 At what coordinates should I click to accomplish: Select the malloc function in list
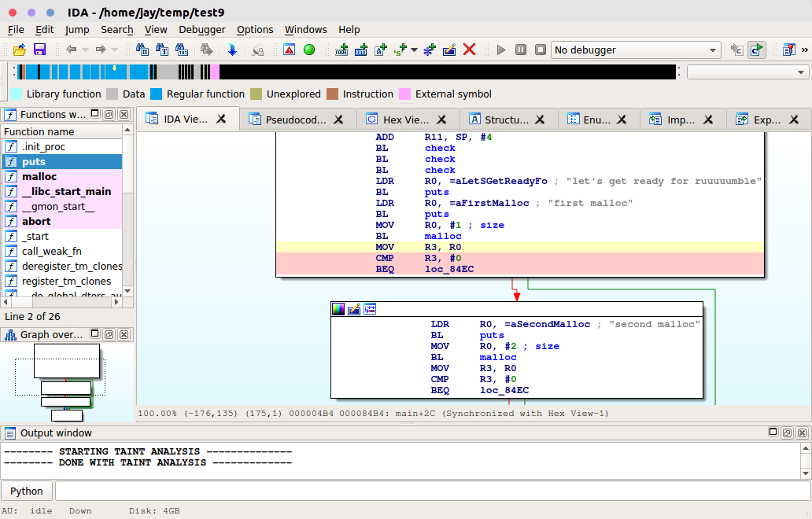pyautogui.click(x=62, y=176)
